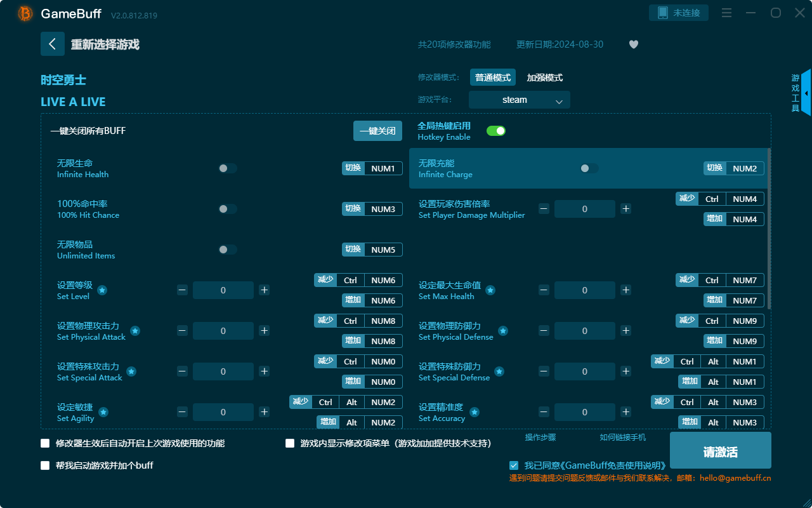The width and height of the screenshot is (812, 508).
Task: Click the back arrow to reselect game
Action: click(53, 43)
